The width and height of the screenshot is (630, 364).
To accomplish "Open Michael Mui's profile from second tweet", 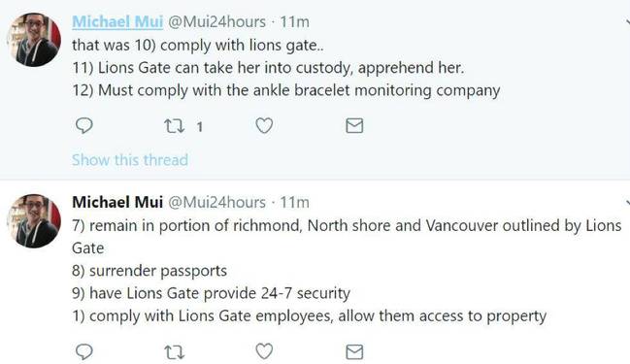I will tap(117, 202).
